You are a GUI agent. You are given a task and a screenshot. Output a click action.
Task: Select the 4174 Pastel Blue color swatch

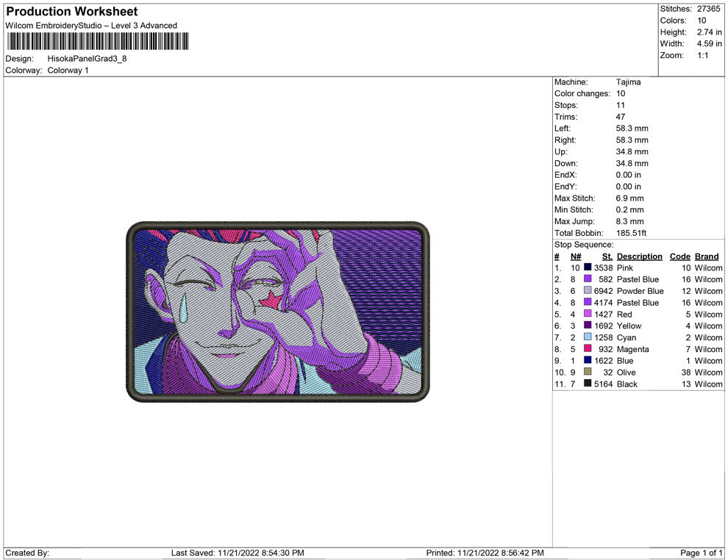pyautogui.click(x=588, y=302)
